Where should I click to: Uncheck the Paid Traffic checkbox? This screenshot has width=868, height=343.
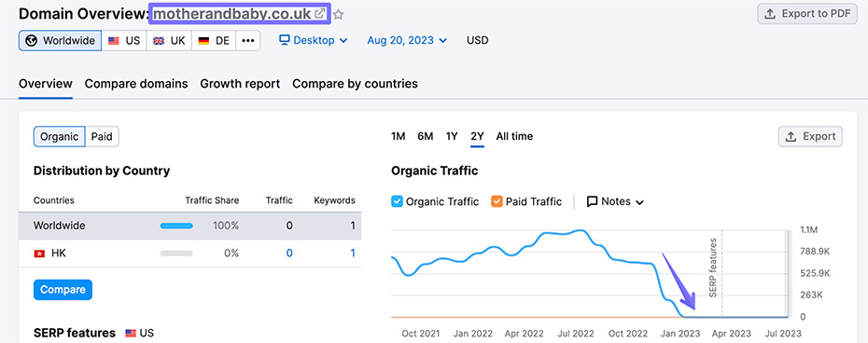click(x=497, y=201)
